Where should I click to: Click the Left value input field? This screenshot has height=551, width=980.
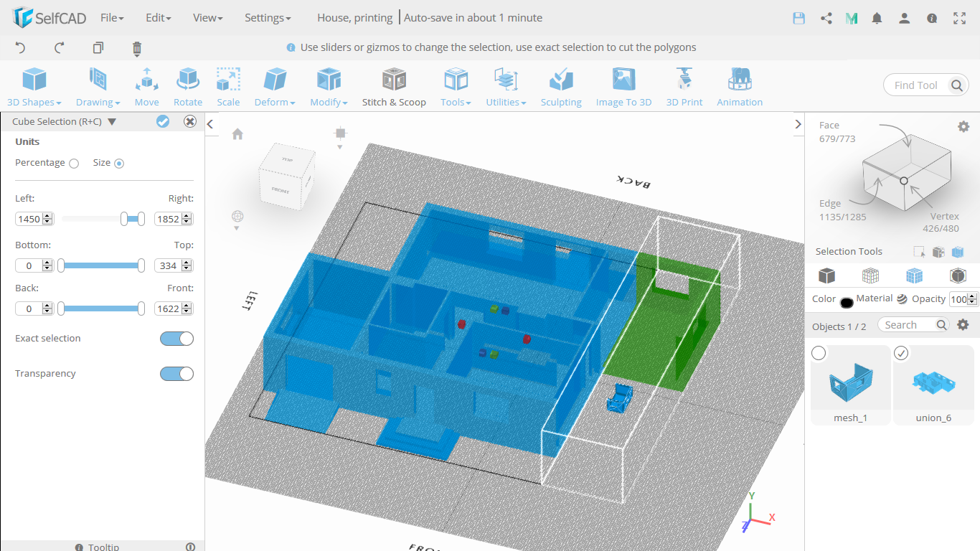[34, 219]
